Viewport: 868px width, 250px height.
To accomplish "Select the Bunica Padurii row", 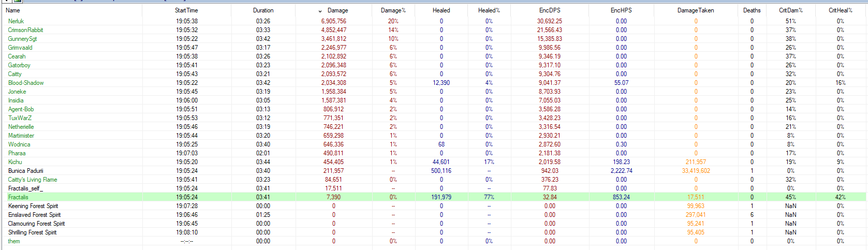I will coord(25,171).
